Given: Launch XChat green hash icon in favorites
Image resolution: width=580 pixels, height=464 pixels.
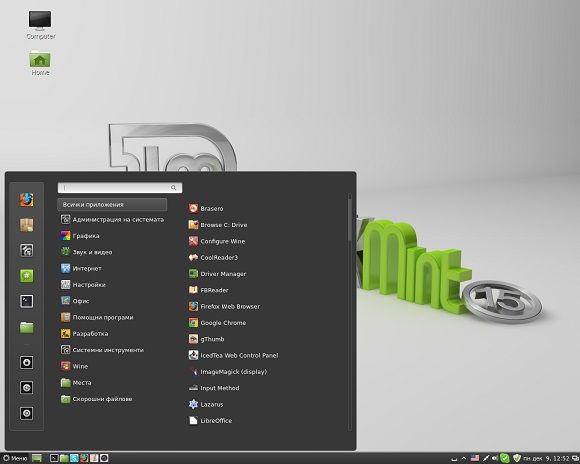Looking at the screenshot, I should [27, 276].
